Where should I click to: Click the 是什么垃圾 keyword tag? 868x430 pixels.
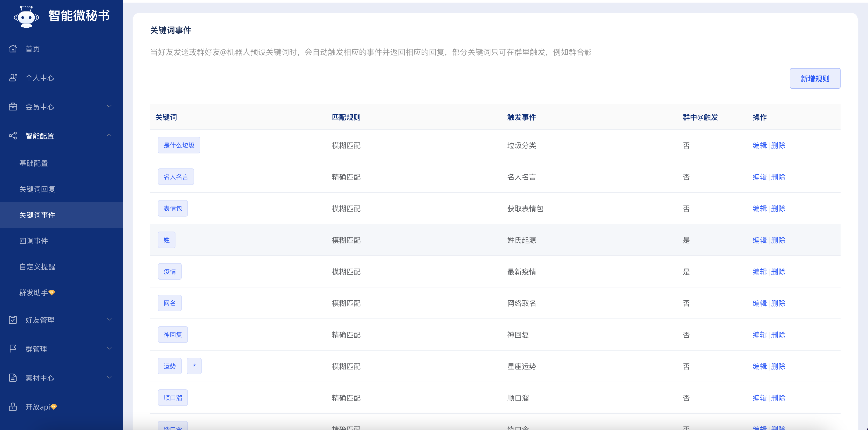pos(179,145)
